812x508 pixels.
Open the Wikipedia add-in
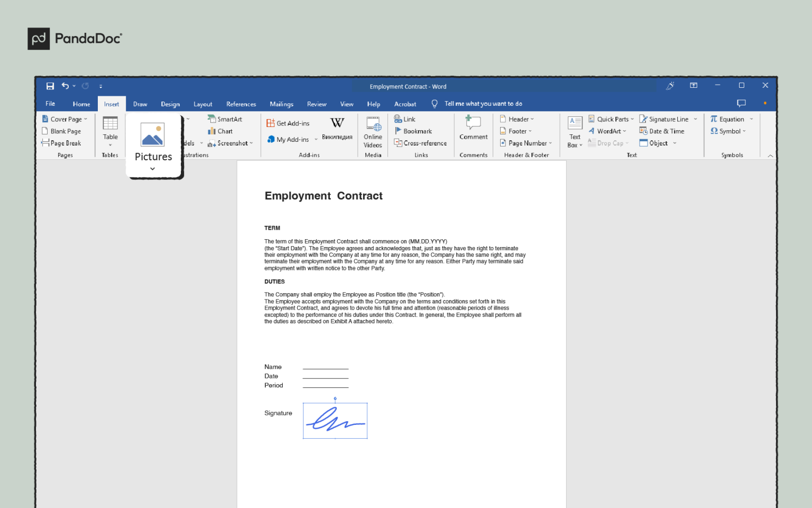pyautogui.click(x=337, y=129)
